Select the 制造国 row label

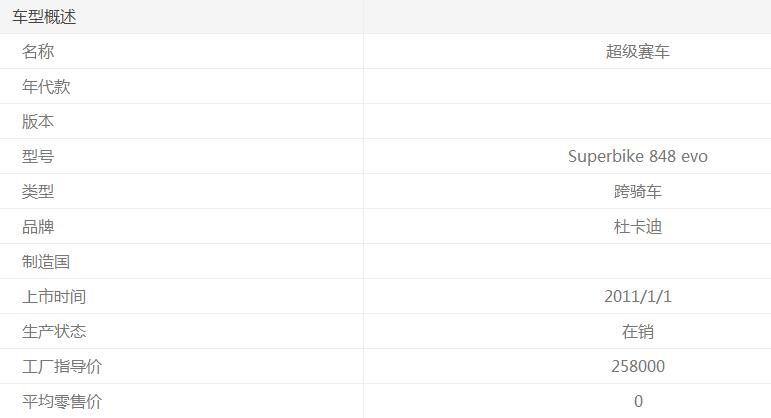click(x=46, y=262)
